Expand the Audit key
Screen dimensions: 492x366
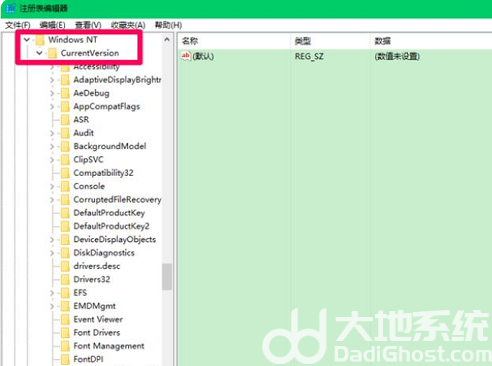pos(52,133)
